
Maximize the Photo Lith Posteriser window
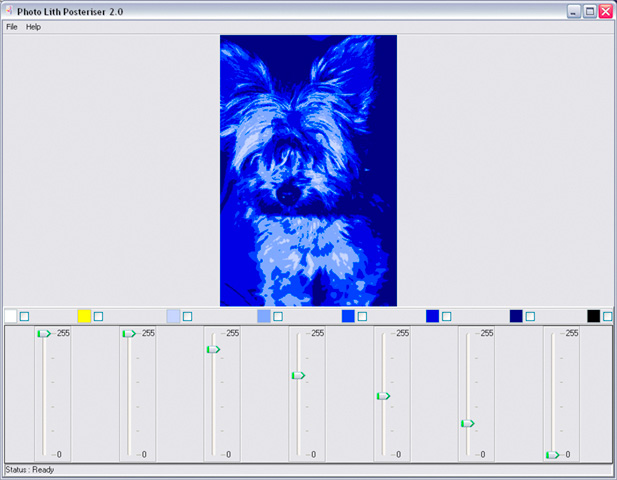(x=590, y=11)
